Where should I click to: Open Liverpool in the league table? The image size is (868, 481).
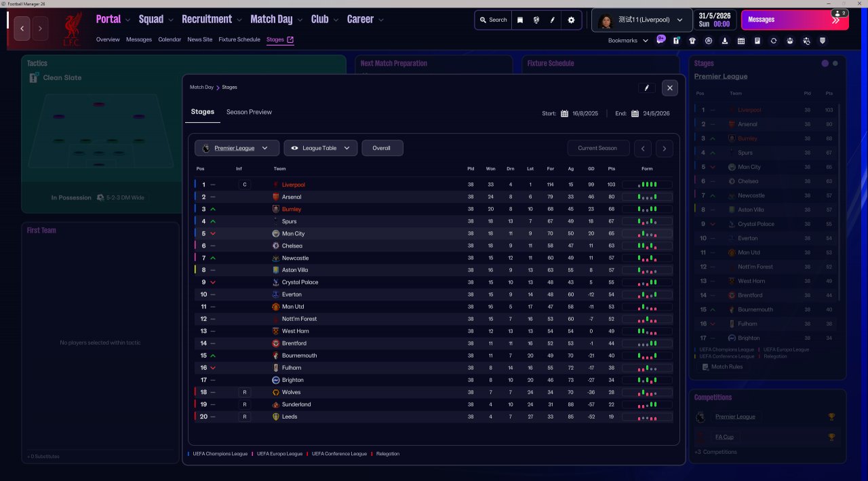(294, 185)
